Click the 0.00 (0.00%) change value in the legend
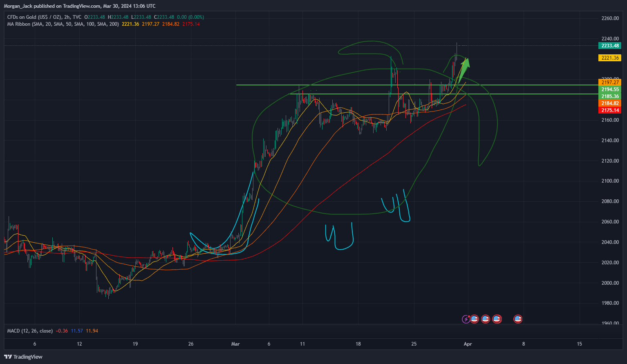The image size is (627, 364). 190,17
